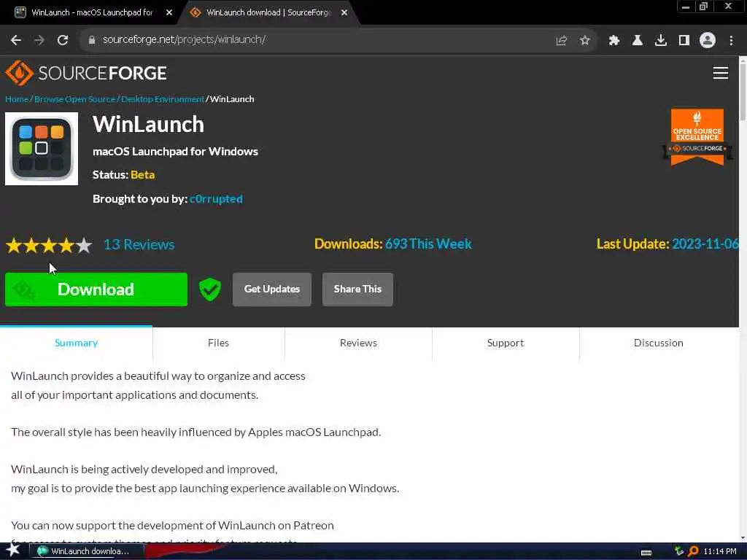Open c0rrupted author profile link
747x560 pixels.
pyautogui.click(x=216, y=198)
